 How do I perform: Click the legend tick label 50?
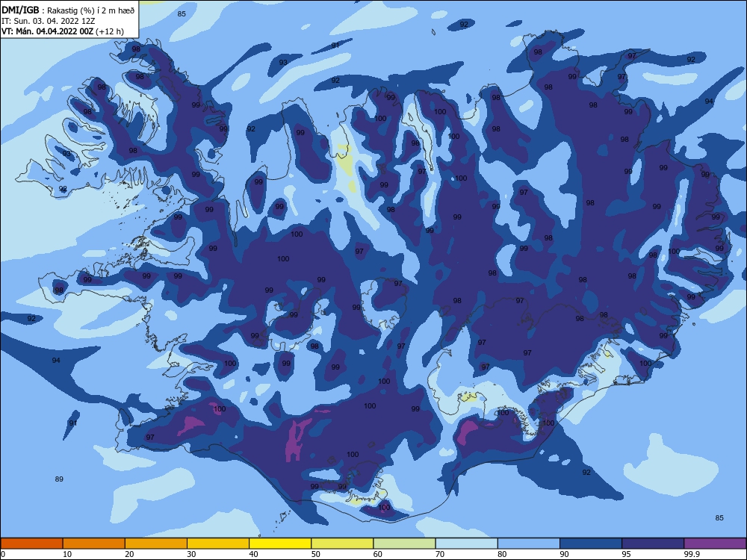point(315,554)
